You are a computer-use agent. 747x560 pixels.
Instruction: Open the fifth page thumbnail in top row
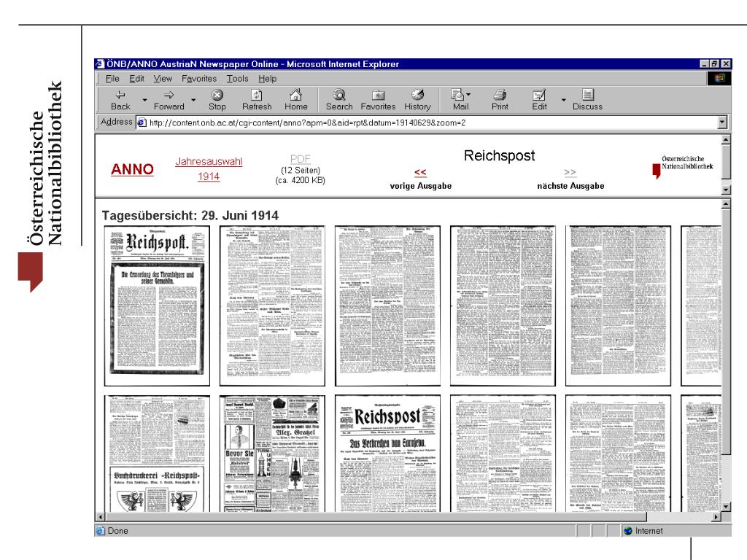point(618,306)
